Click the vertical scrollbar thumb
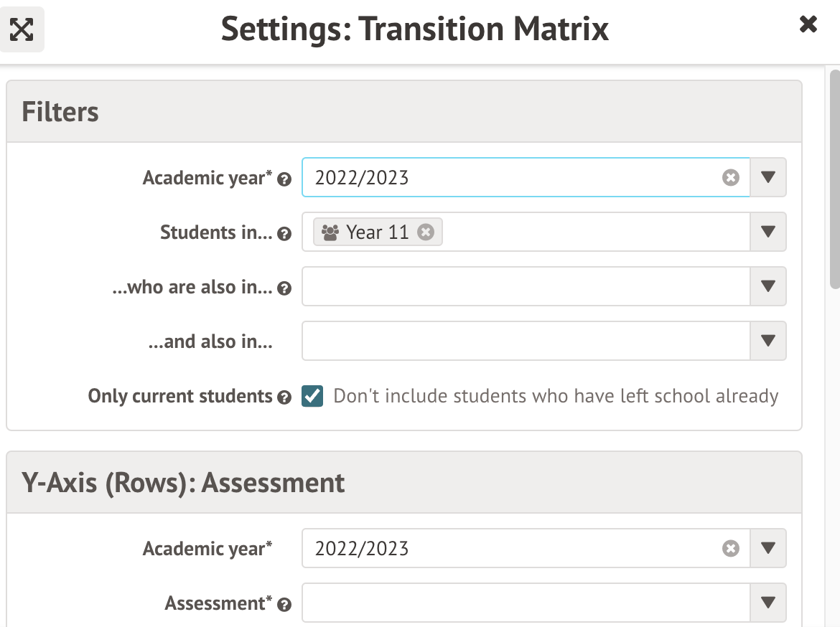 click(x=834, y=179)
